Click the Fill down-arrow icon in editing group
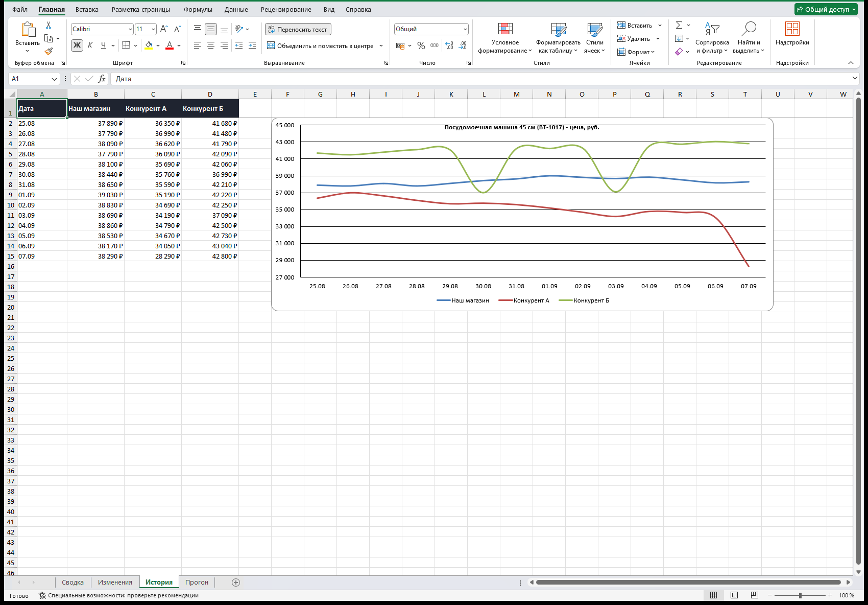Image resolution: width=868 pixels, height=605 pixels. [x=679, y=38]
